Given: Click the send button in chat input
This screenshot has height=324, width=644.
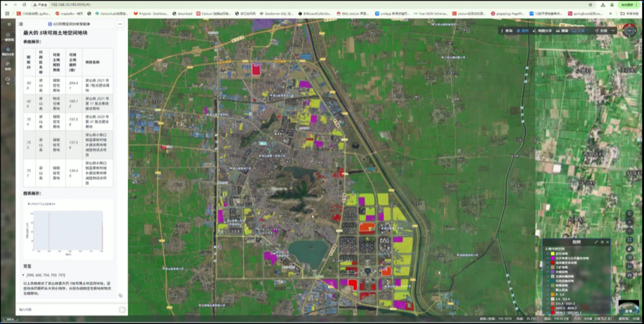Looking at the screenshot, I should 122,309.
